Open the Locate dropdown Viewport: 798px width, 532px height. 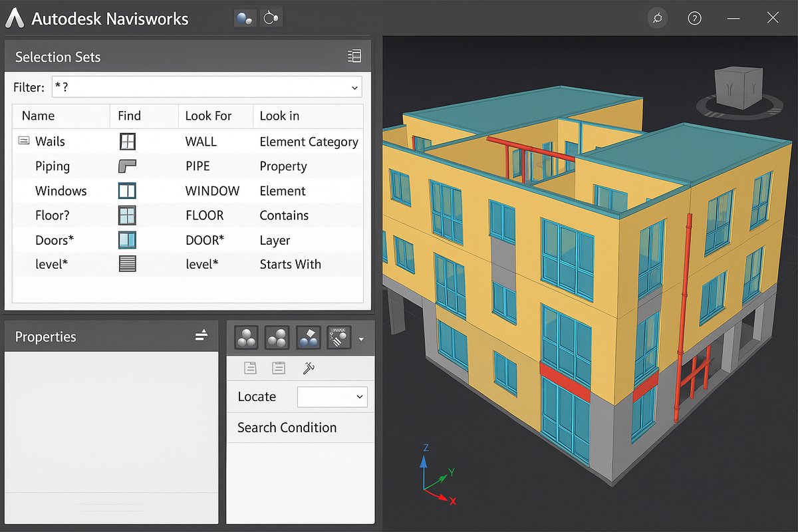[x=332, y=397]
